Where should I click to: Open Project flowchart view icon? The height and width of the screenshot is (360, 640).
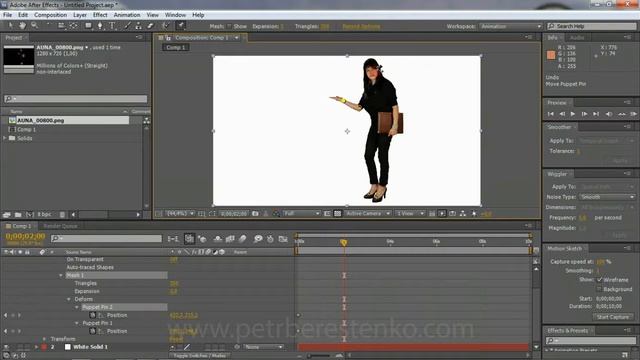[x=146, y=120]
